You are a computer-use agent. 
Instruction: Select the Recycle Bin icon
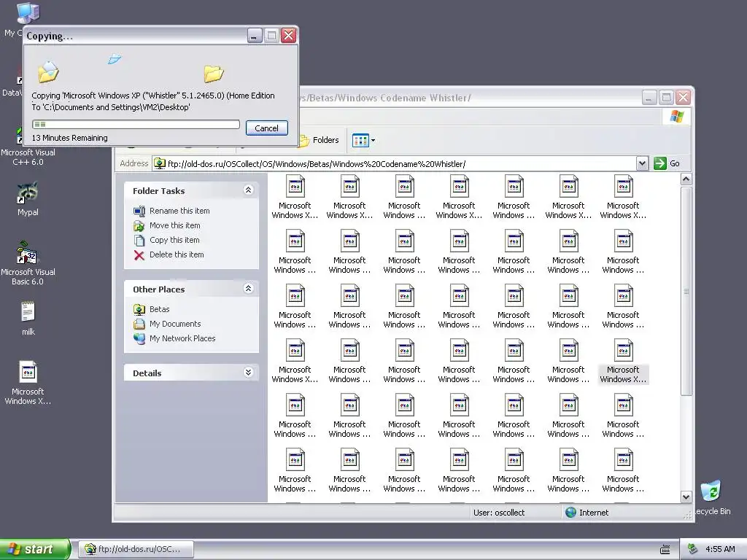click(x=711, y=497)
